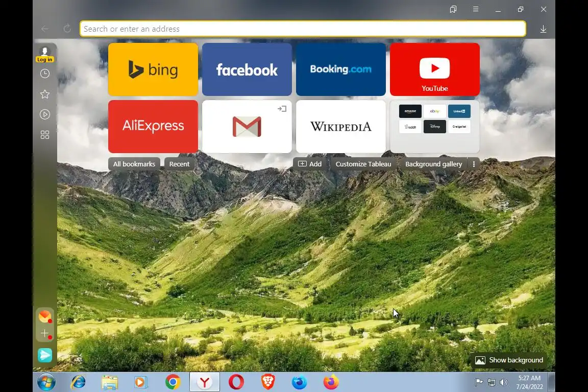
Task: Click the network icon in system tray
Action: [491, 382]
